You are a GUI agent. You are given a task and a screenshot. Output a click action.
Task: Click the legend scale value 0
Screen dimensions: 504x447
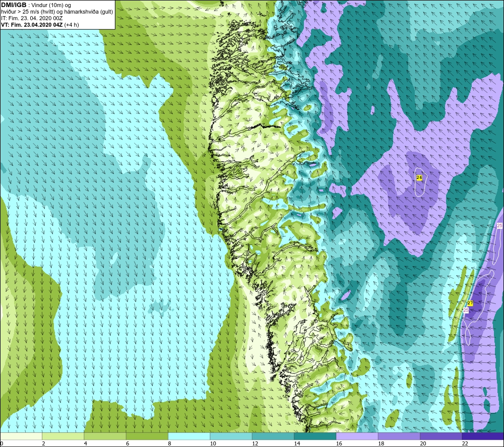[x=2, y=443]
